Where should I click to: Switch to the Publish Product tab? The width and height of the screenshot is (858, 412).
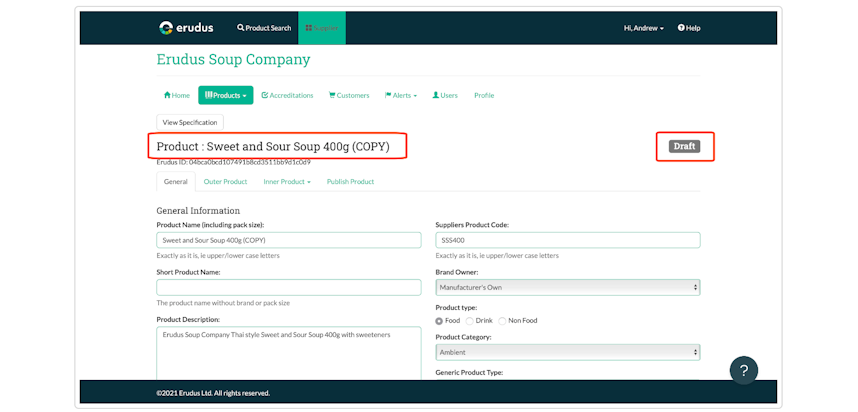coord(350,182)
